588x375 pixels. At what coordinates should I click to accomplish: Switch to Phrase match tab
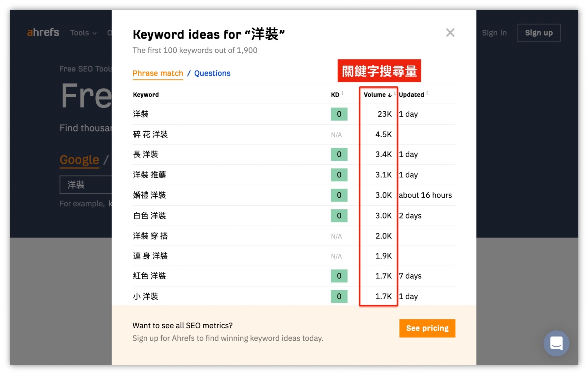pos(158,73)
